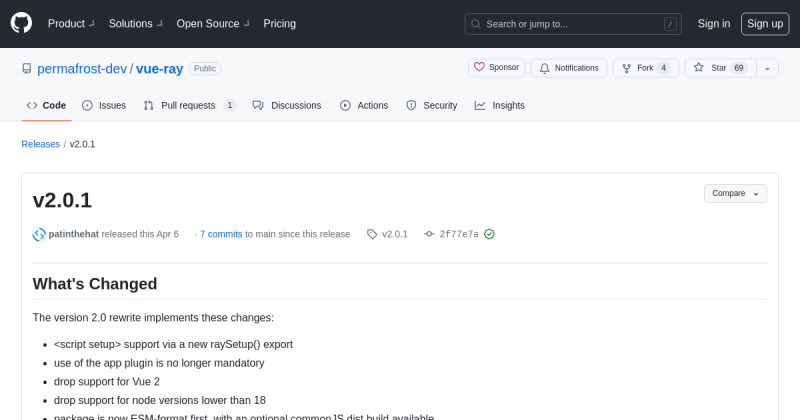Switch to the Issues tab
Image resolution: width=800 pixels, height=420 pixels.
104,105
